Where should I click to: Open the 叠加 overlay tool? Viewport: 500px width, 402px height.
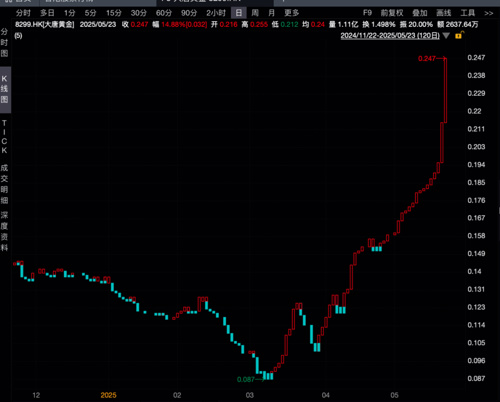pos(420,13)
